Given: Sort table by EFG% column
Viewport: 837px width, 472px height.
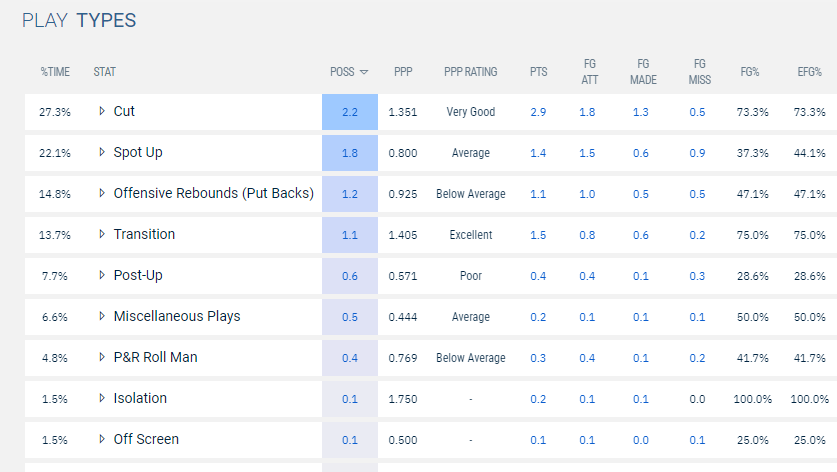Looking at the screenshot, I should [x=809, y=72].
